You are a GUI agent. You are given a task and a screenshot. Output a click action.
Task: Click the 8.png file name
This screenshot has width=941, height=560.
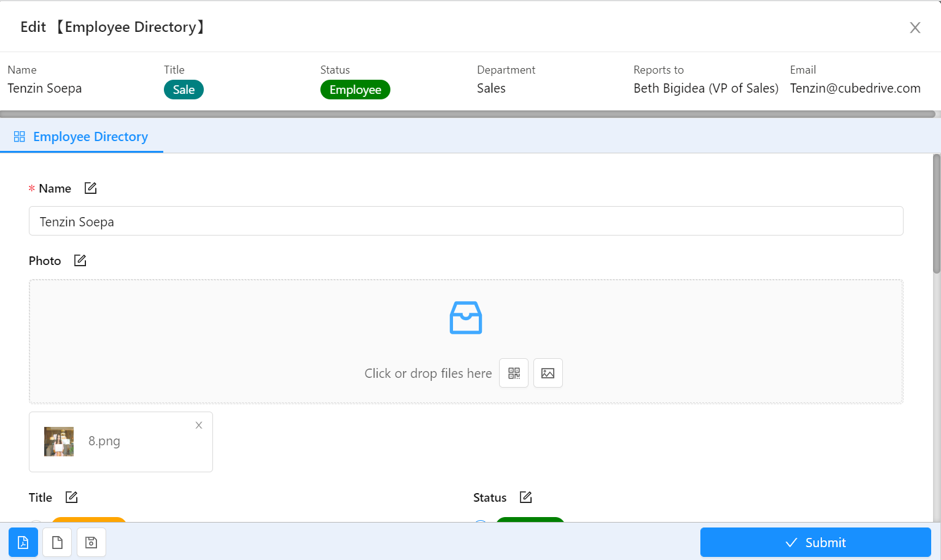click(104, 441)
